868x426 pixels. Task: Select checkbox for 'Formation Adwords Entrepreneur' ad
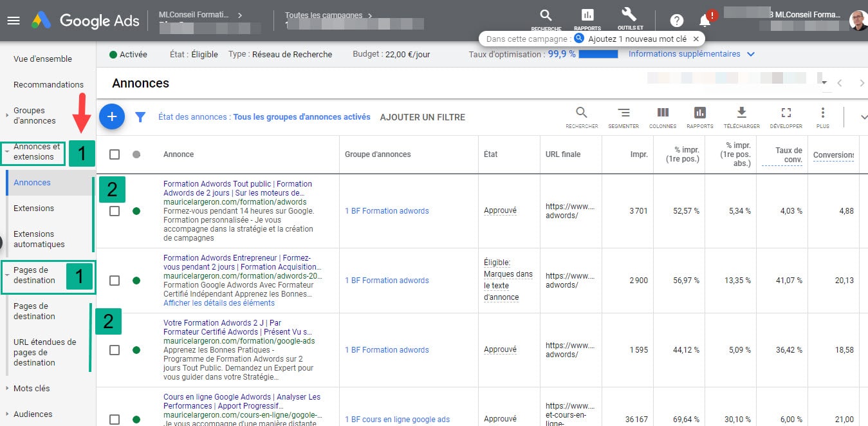115,281
